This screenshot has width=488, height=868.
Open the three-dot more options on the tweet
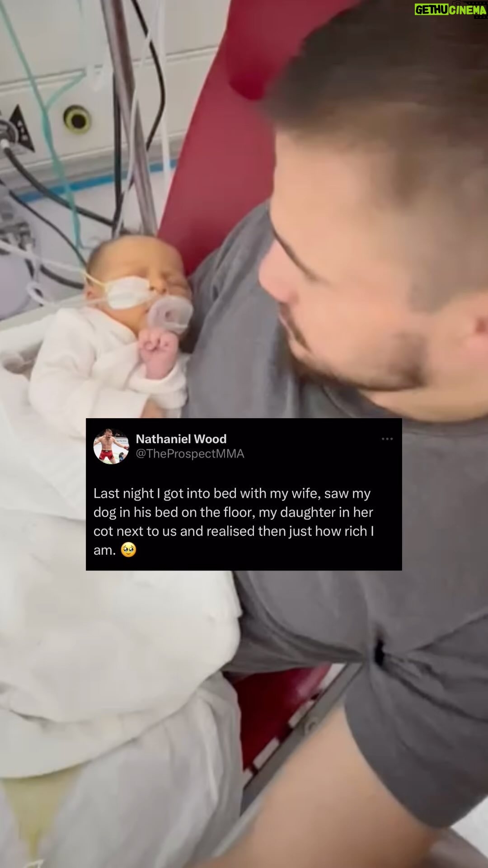(387, 439)
